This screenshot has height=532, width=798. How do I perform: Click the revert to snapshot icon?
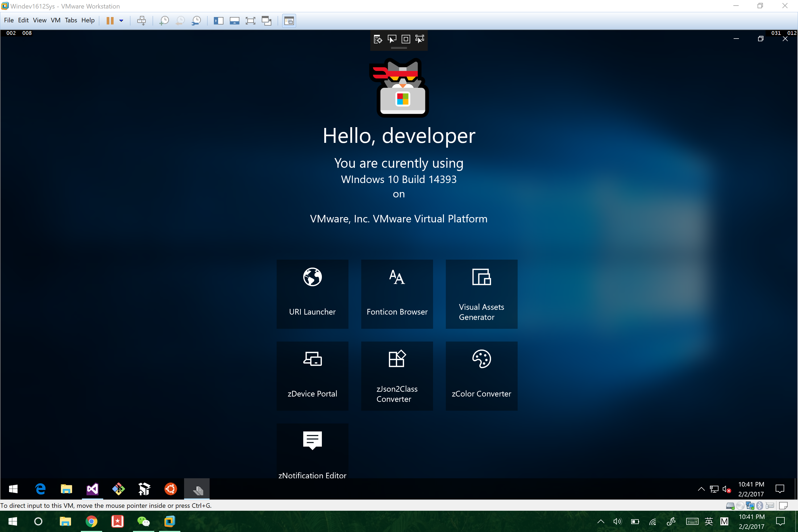(x=180, y=21)
